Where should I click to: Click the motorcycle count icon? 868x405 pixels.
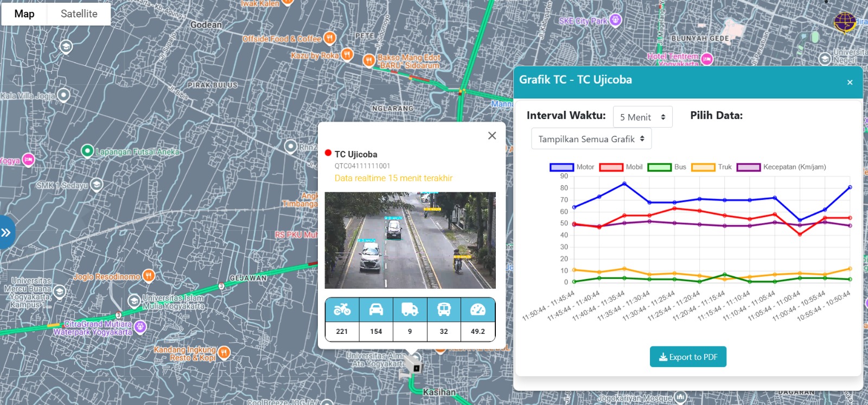click(342, 309)
